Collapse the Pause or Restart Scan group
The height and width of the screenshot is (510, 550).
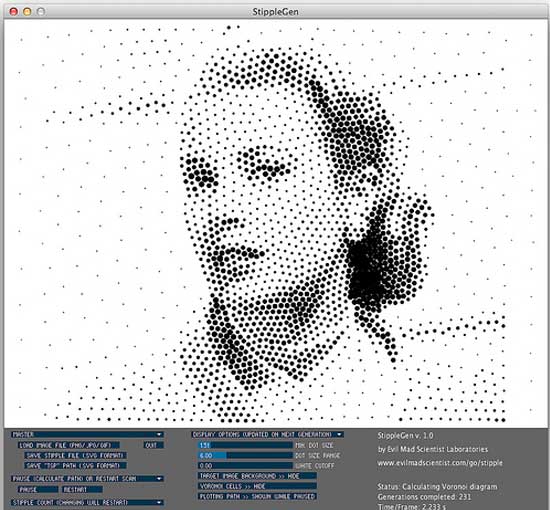159,479
